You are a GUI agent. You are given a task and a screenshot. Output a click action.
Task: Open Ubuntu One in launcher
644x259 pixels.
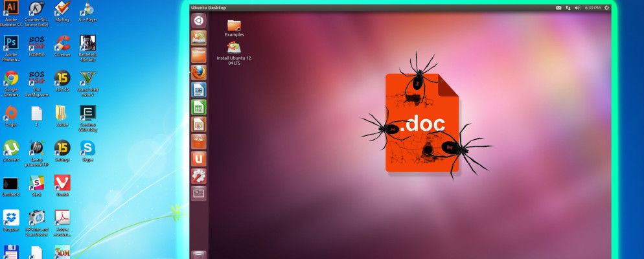[x=199, y=159]
